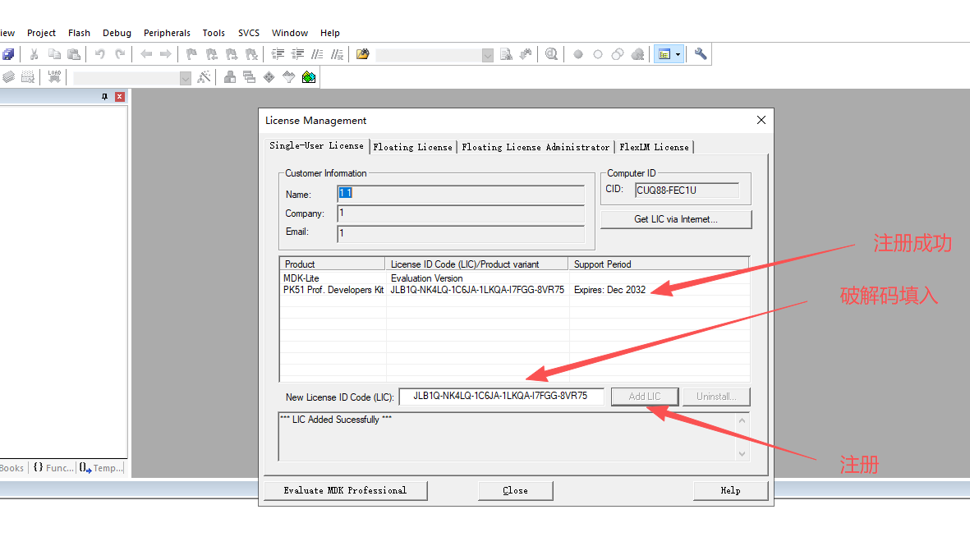This screenshot has height=560, width=970.
Task: Open the Project menu
Action: tap(41, 33)
